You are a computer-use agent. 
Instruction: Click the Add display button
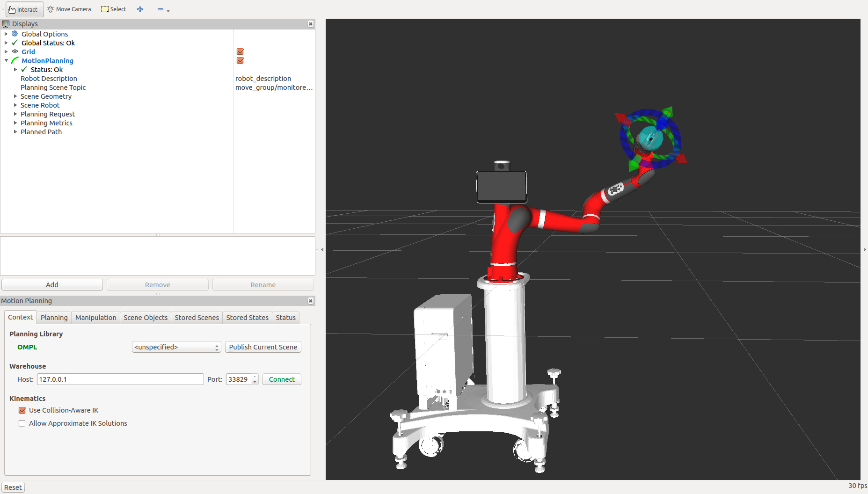[x=52, y=284]
